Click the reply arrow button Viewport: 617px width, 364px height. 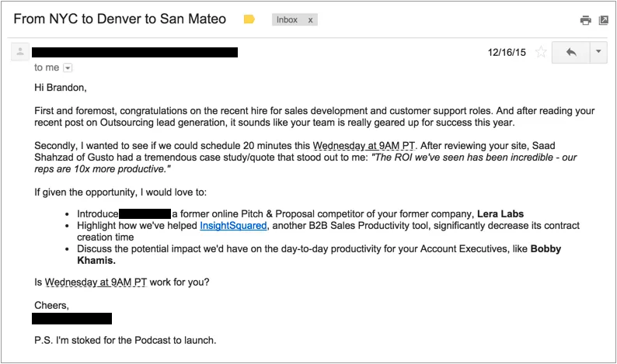tap(571, 52)
